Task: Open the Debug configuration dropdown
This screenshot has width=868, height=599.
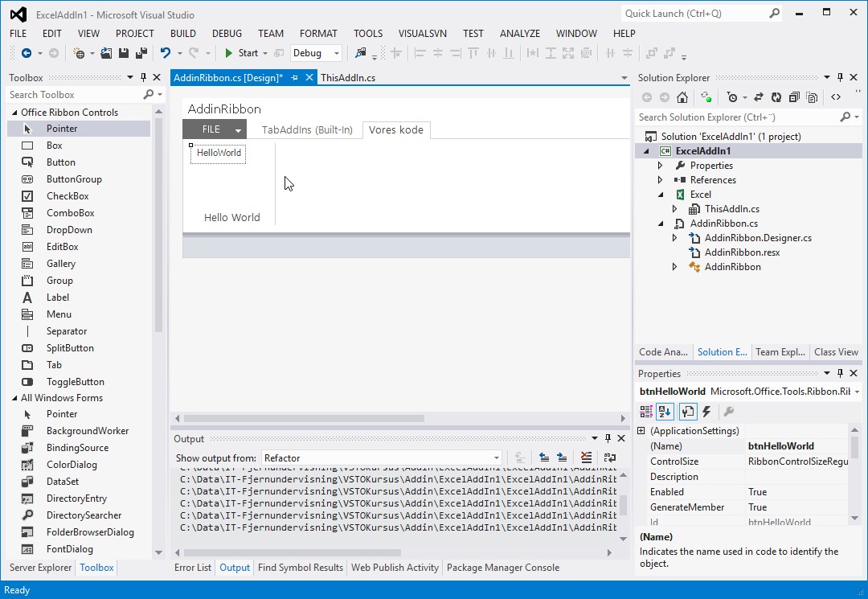Action: pyautogui.click(x=336, y=53)
